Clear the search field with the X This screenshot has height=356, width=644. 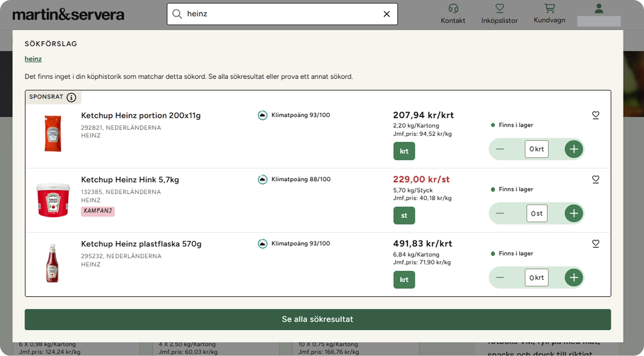click(387, 14)
